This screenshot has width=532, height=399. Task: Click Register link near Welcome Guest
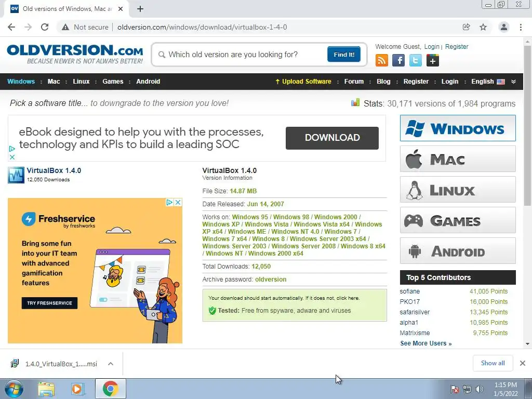457,46
